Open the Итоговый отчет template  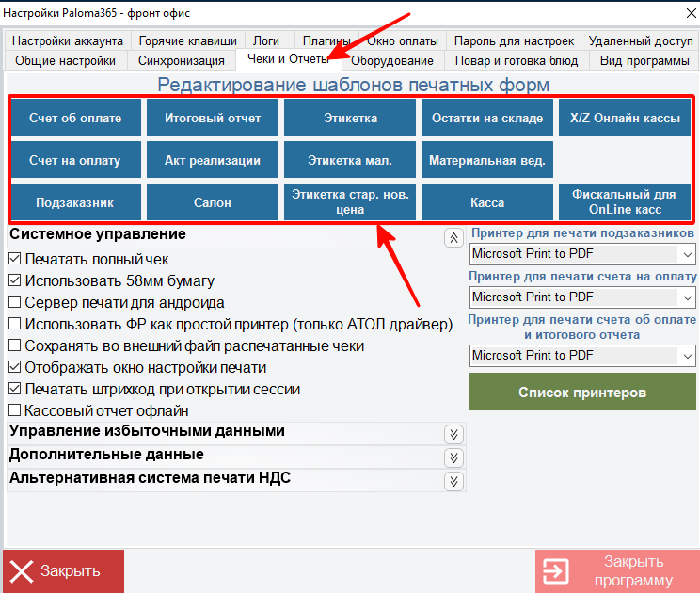pos(213,118)
